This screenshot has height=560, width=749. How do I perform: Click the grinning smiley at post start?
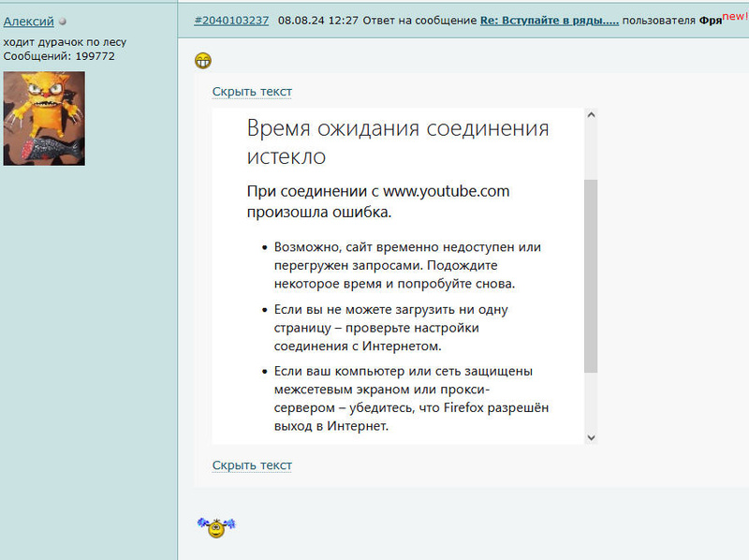[203, 61]
